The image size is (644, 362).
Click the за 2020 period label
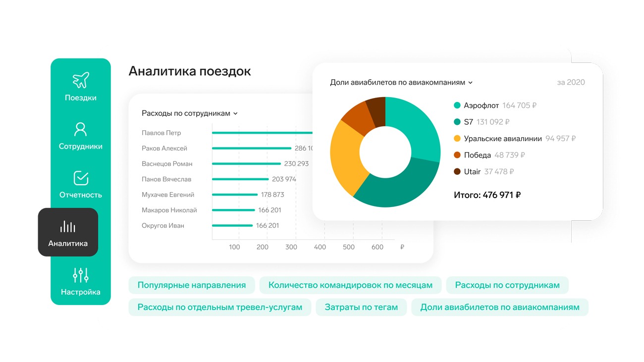click(x=571, y=83)
